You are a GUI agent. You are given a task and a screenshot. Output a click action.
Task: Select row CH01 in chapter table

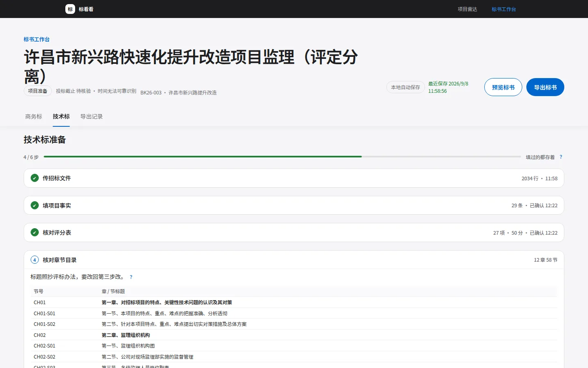[294, 303]
